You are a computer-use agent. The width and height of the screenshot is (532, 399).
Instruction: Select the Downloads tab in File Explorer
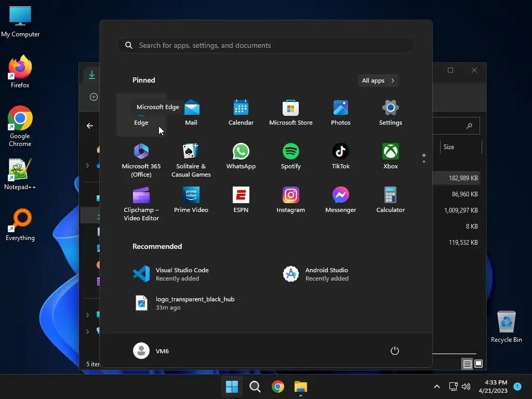(x=91, y=75)
